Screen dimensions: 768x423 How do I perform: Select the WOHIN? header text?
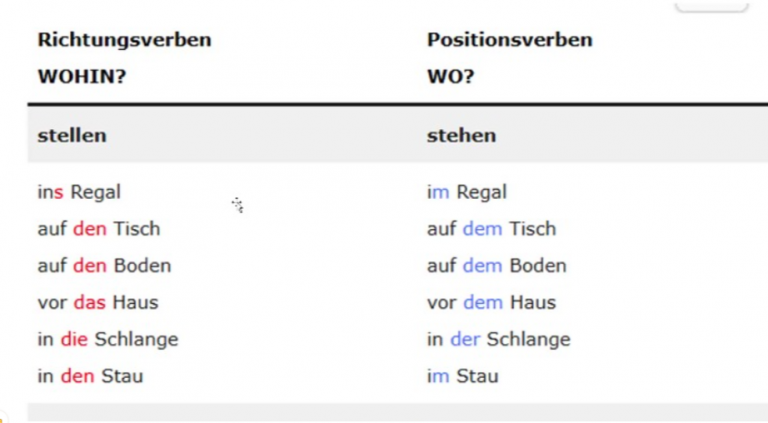[x=82, y=76]
